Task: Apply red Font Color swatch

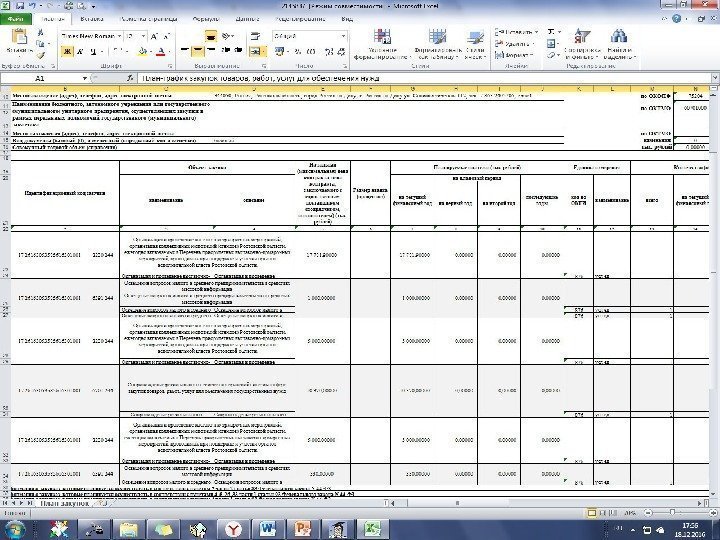Action: click(x=161, y=51)
